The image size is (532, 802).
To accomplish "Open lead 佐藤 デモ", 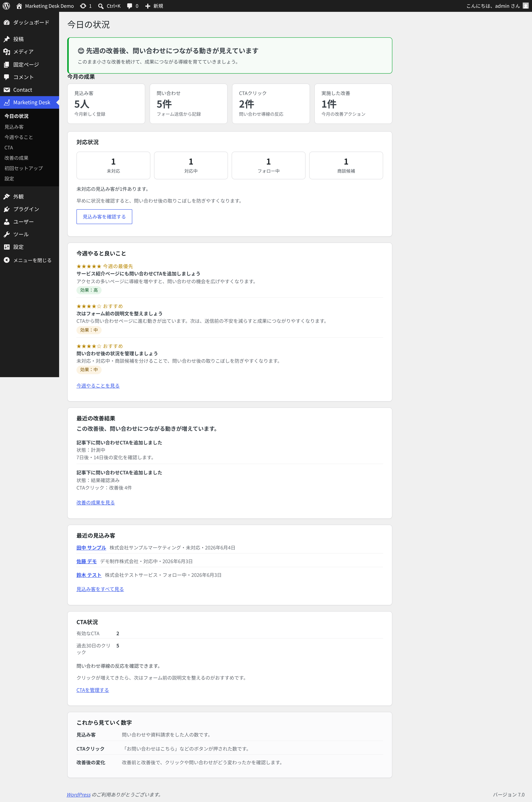I will 86,561.
